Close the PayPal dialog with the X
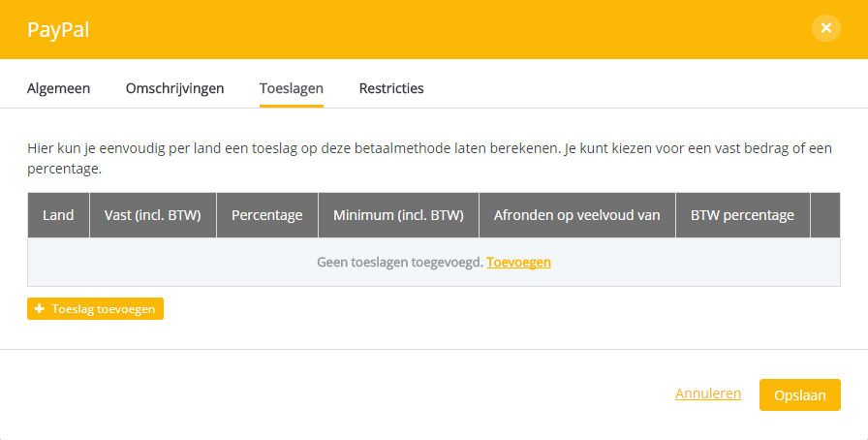Viewport: 868px width, 440px height. [x=826, y=28]
